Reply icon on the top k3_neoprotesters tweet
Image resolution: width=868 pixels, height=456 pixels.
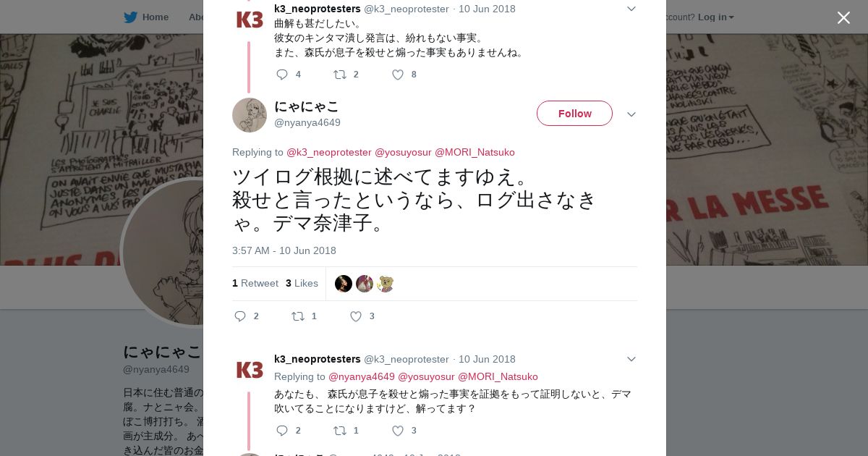282,75
